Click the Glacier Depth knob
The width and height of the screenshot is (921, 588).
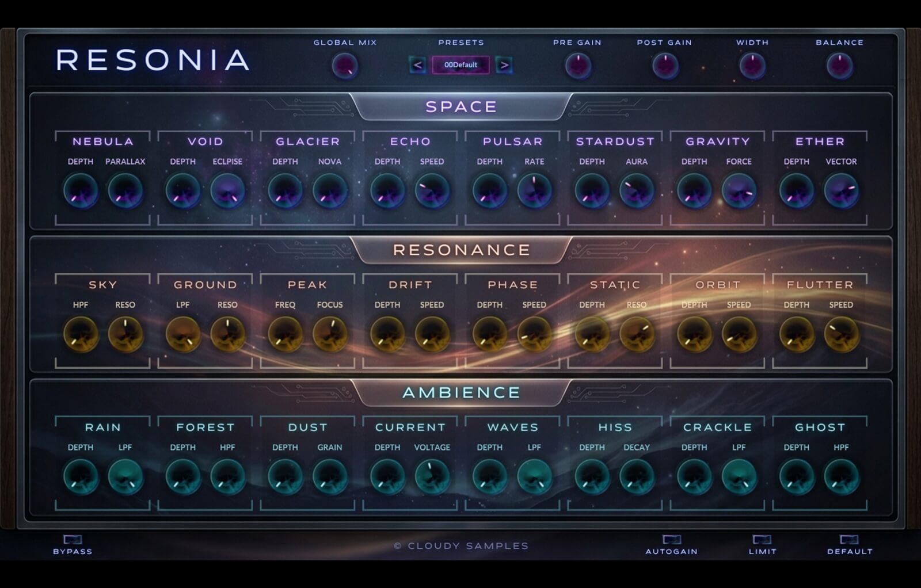tap(285, 191)
